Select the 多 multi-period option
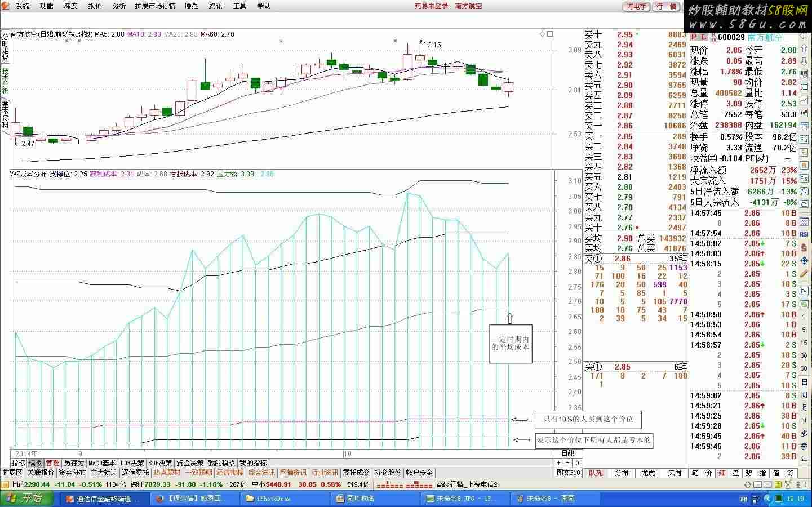Screen dimensions: 812x507 tap(804, 433)
